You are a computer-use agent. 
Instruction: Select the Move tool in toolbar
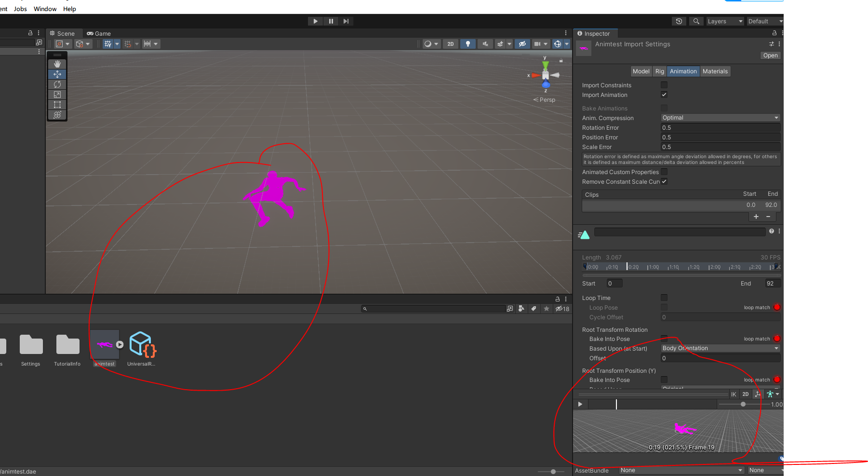[57, 74]
